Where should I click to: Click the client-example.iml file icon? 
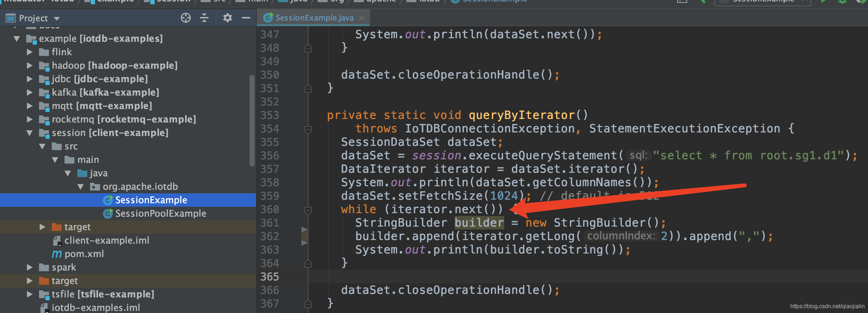(57, 241)
